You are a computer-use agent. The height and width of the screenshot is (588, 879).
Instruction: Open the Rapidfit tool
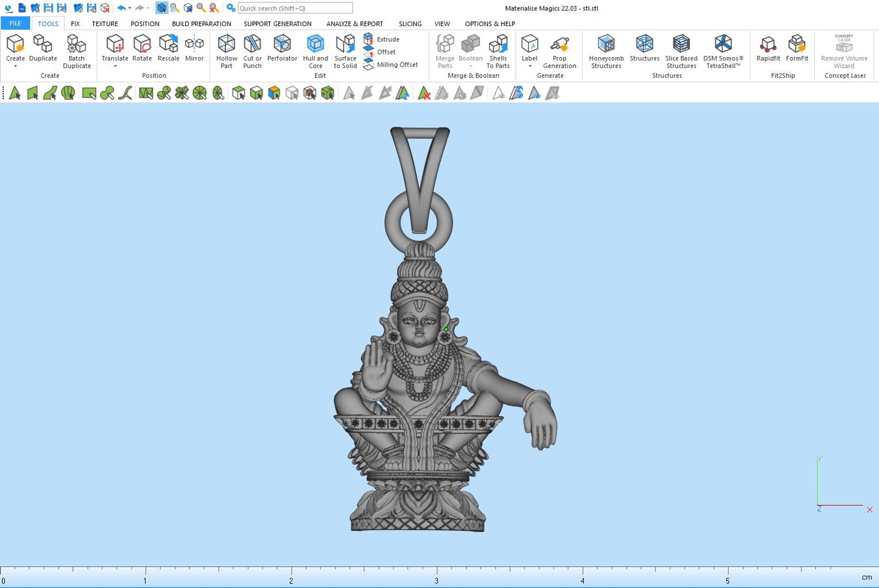(x=768, y=48)
